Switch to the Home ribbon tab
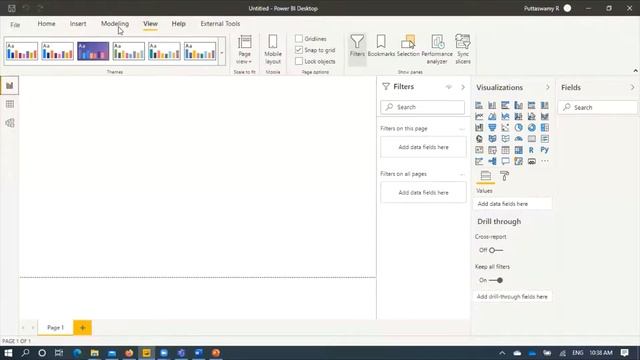This screenshot has height=360, width=640. click(47, 24)
